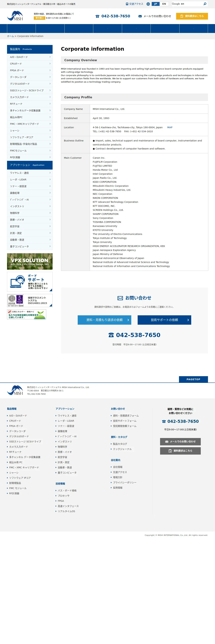Click the ISO14001:2015 certification banner

click(30, 300)
